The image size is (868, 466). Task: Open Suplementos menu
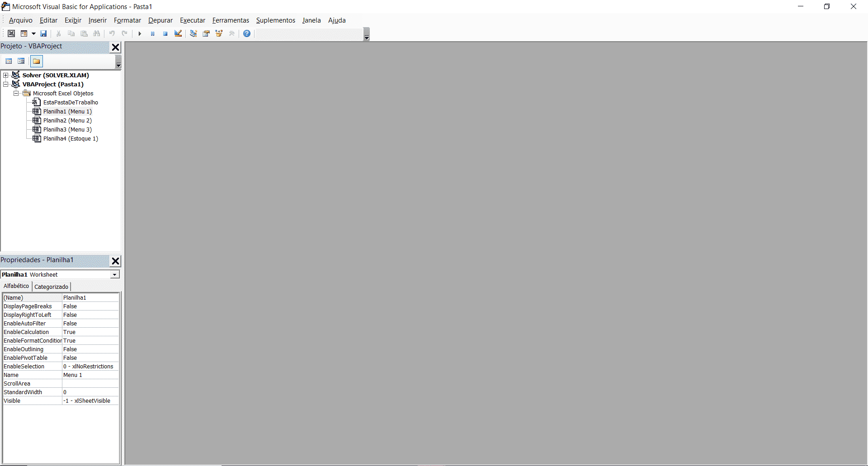point(275,20)
